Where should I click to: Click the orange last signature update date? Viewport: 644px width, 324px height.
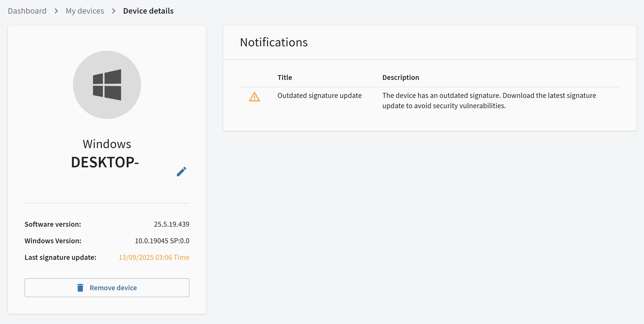pyautogui.click(x=154, y=257)
